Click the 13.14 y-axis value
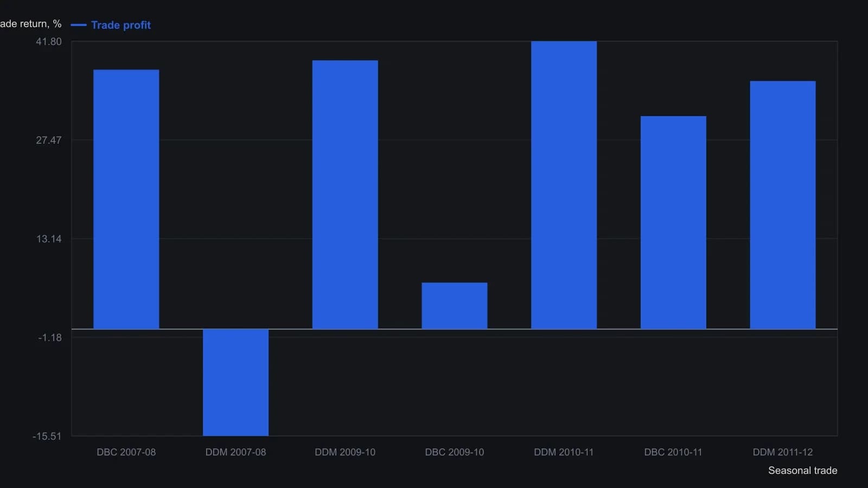The height and width of the screenshot is (488, 868). [49, 239]
